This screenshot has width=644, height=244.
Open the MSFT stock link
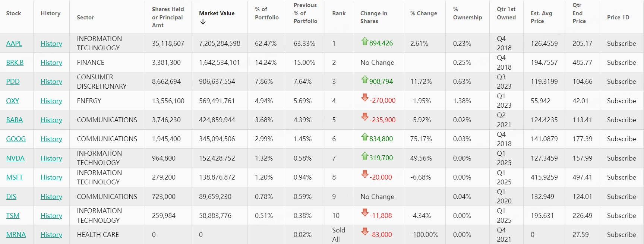15,177
